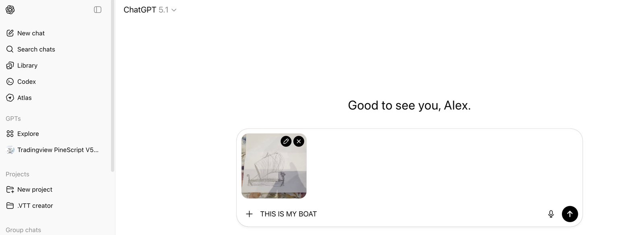
Task: Edit the attached boat image
Action: (x=286, y=141)
